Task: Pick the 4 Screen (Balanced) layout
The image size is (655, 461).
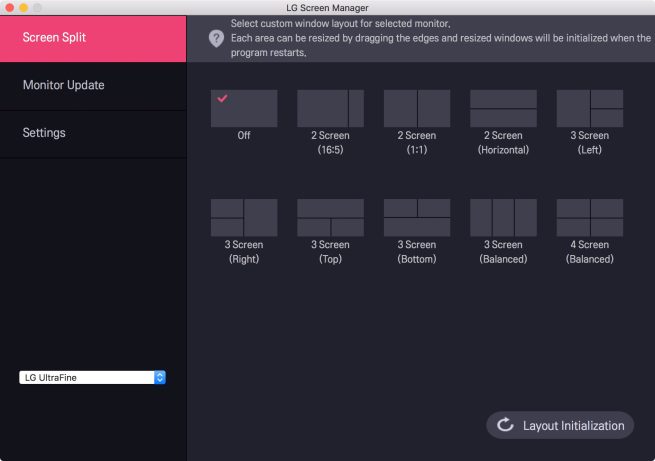Action: (x=589, y=217)
